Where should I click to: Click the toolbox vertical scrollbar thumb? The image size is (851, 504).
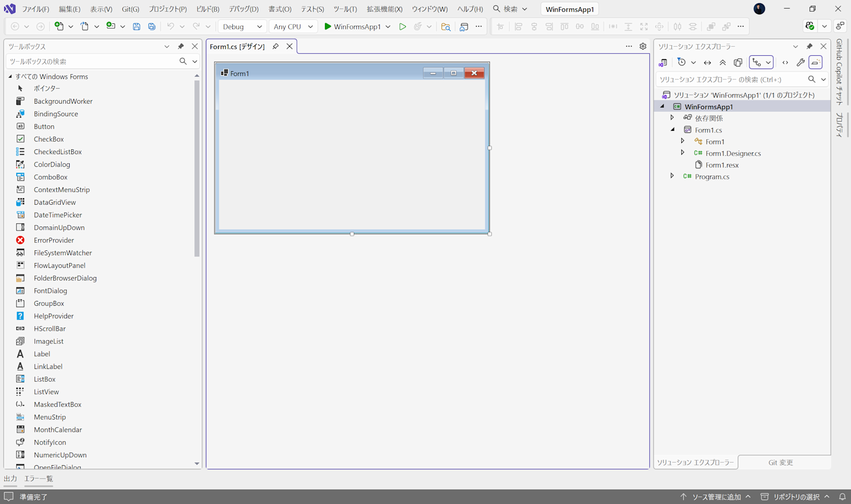197,168
